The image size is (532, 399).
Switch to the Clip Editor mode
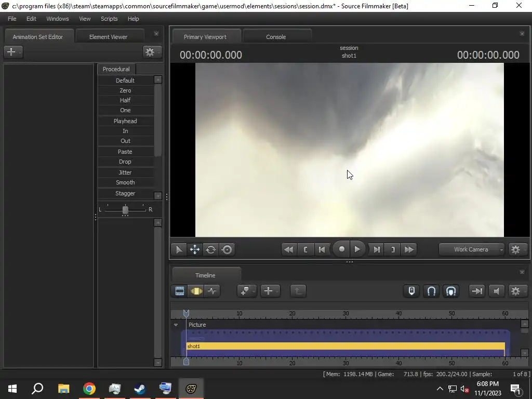click(180, 291)
